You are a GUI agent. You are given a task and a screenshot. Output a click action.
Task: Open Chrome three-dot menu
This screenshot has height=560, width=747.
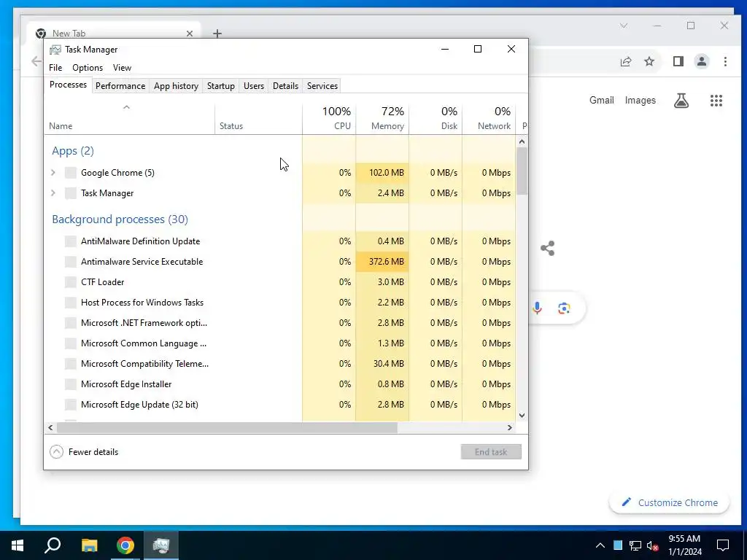tap(725, 61)
